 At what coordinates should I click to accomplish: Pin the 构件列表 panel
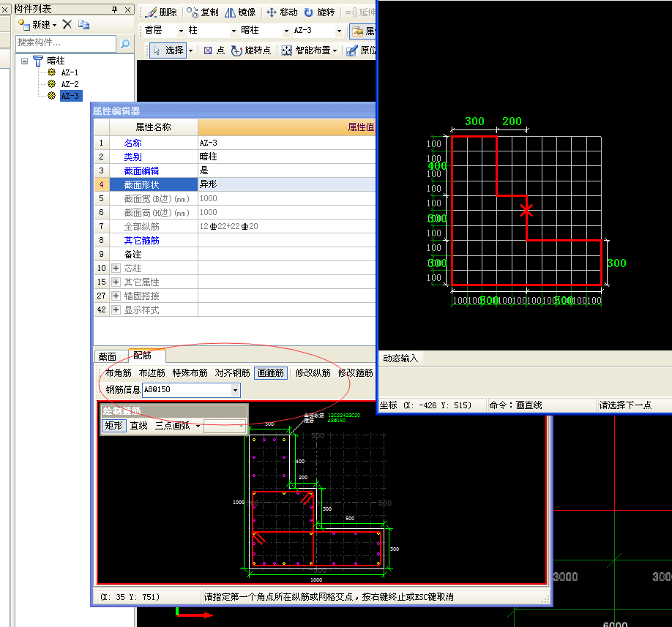(x=114, y=9)
